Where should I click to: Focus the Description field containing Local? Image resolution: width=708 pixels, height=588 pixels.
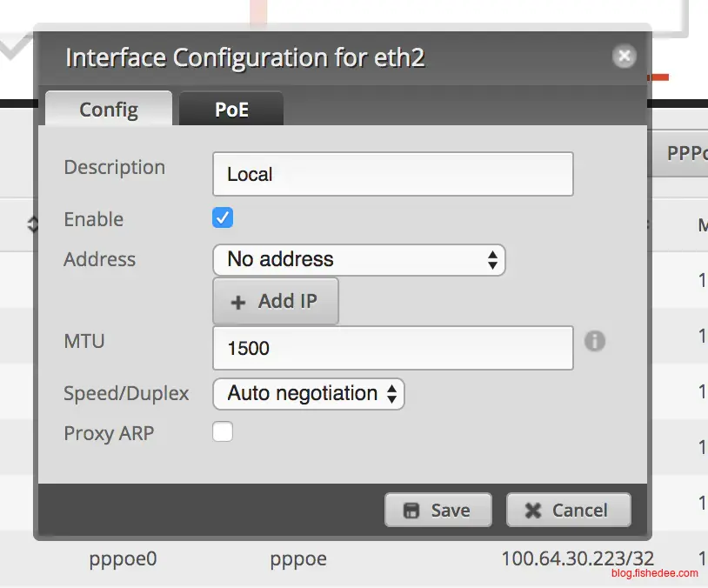(x=392, y=174)
